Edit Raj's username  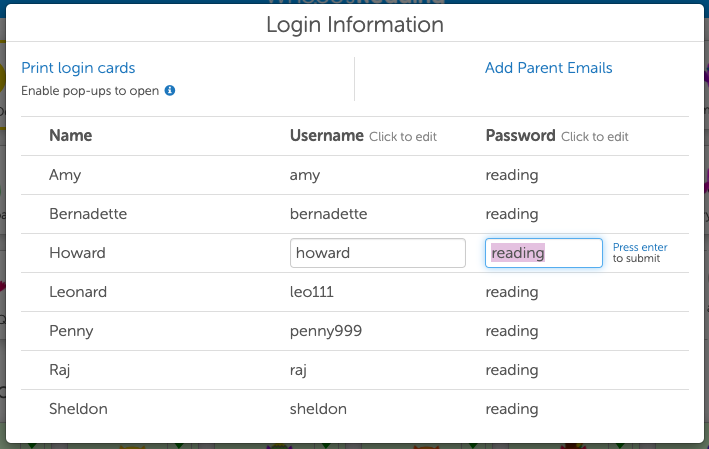298,370
